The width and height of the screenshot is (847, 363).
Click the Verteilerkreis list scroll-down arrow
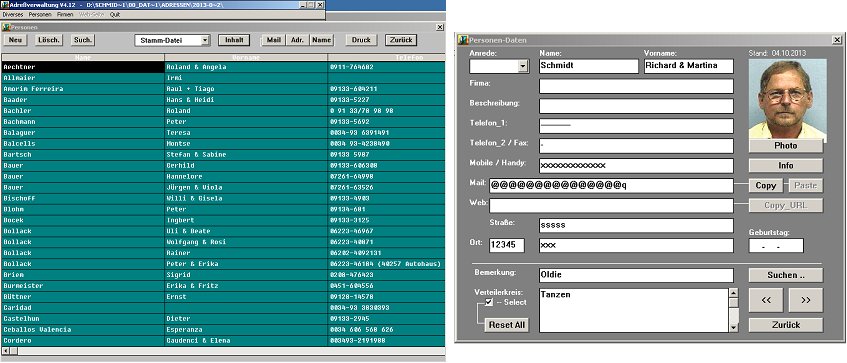click(x=734, y=327)
